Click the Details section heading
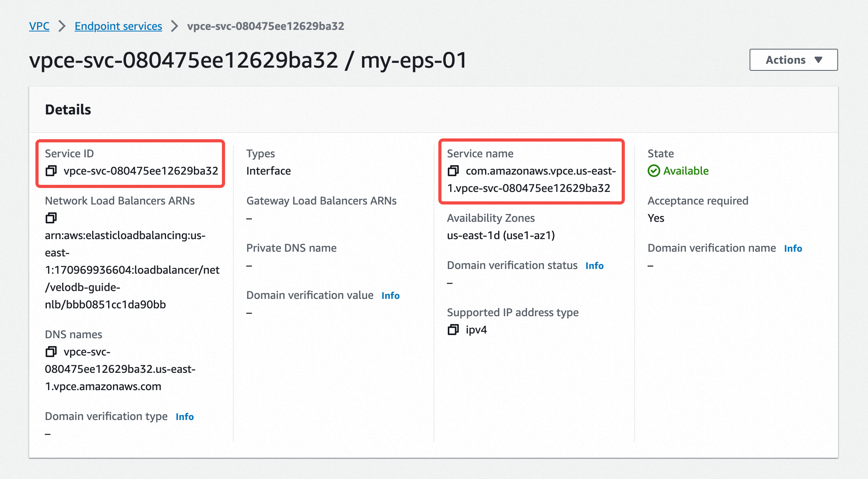Viewport: 868px width, 479px height. click(67, 110)
